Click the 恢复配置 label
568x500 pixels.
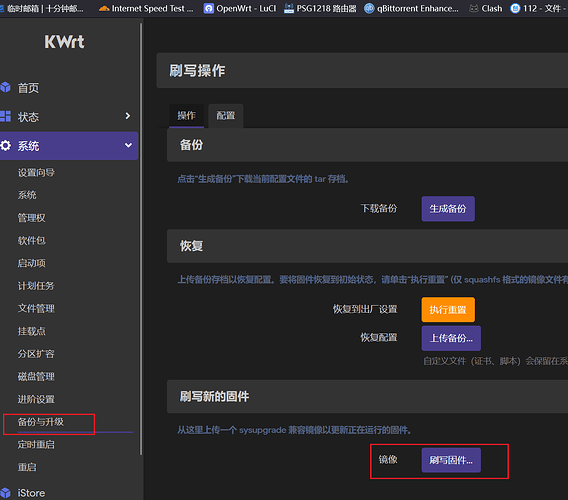379,338
